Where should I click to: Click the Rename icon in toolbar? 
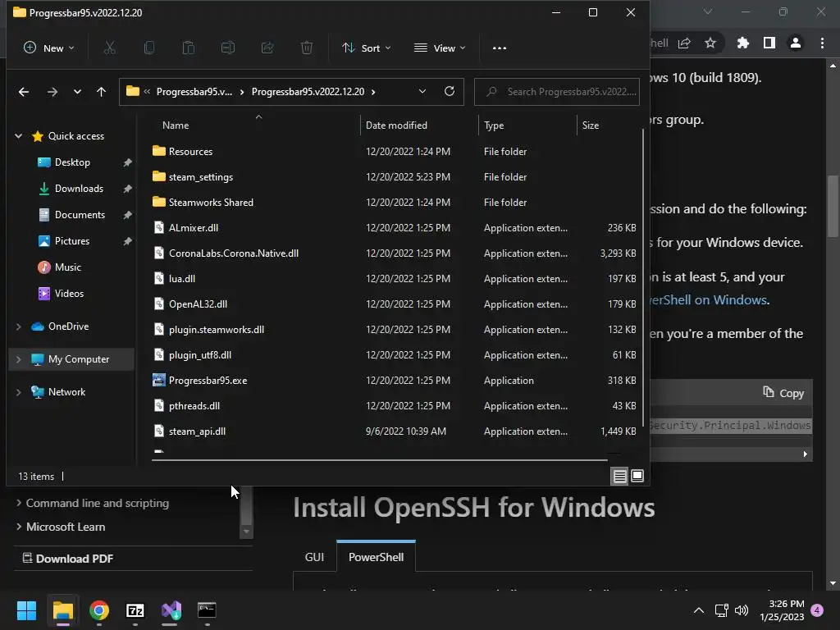tap(228, 48)
